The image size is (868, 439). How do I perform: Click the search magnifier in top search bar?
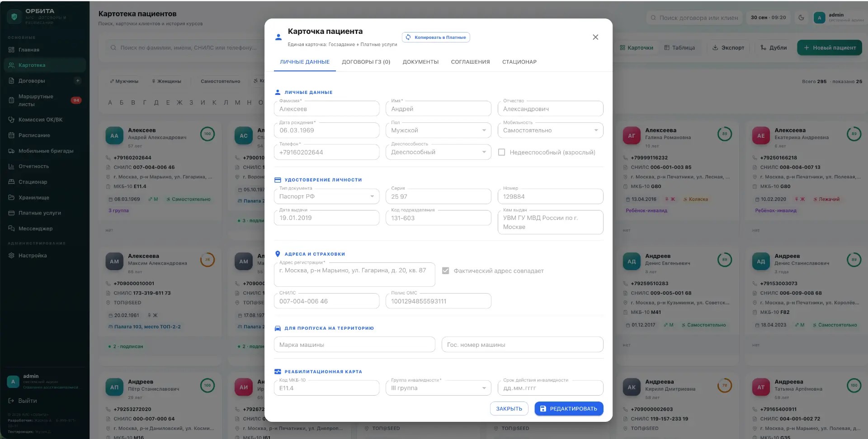[x=653, y=18]
